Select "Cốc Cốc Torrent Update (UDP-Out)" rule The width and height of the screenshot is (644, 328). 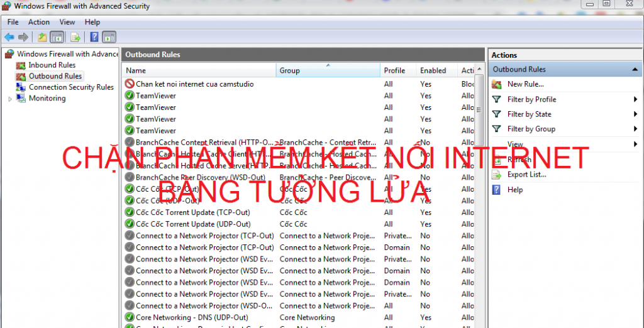click(193, 224)
